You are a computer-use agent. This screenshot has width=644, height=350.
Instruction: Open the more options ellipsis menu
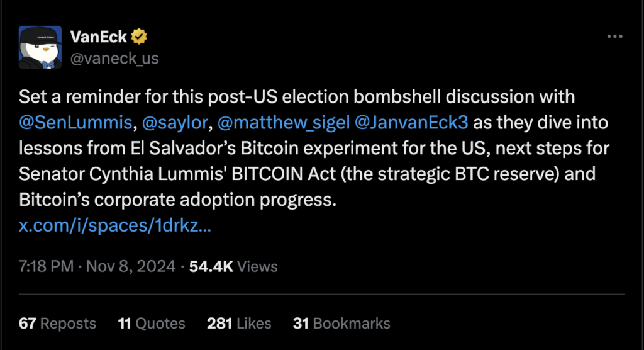(x=614, y=37)
